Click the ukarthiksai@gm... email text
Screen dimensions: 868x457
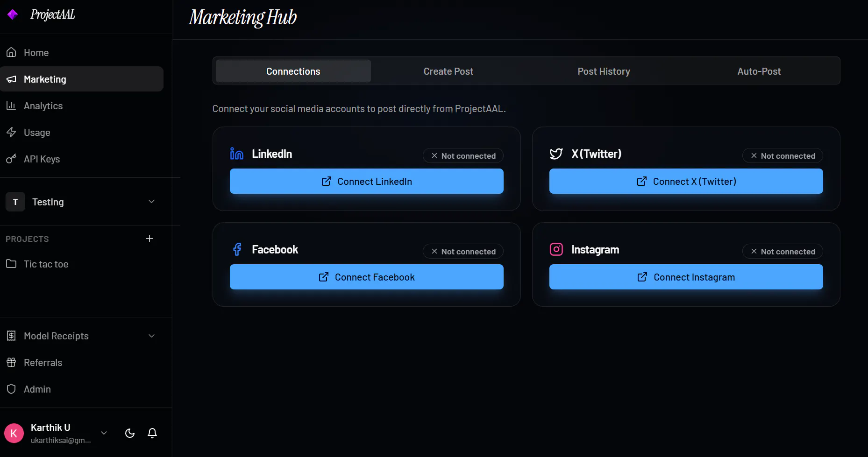61,440
